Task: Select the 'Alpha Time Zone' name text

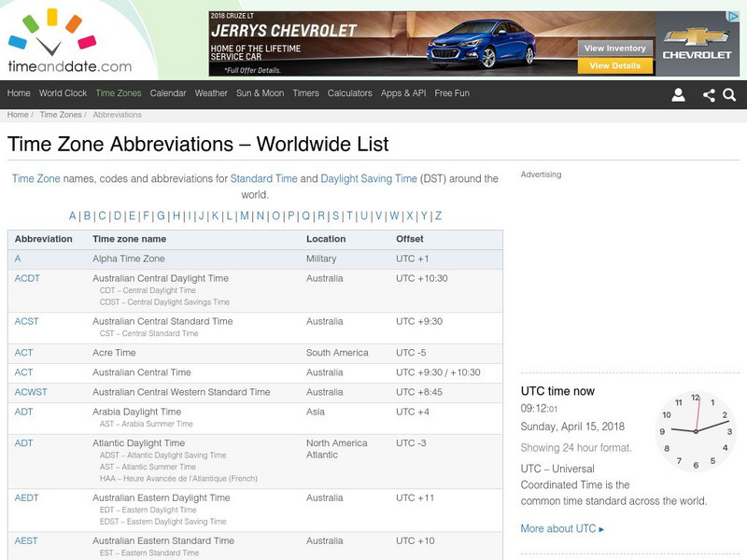Action: 129,259
